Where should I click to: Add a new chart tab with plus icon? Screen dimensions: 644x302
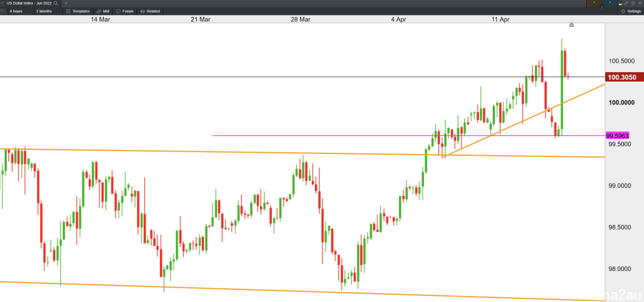coord(66,3)
